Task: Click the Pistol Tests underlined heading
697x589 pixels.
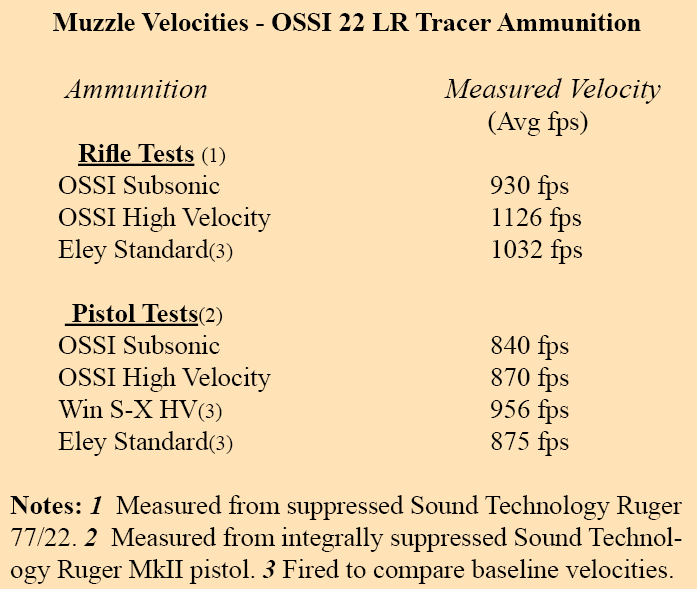Action: (132, 314)
